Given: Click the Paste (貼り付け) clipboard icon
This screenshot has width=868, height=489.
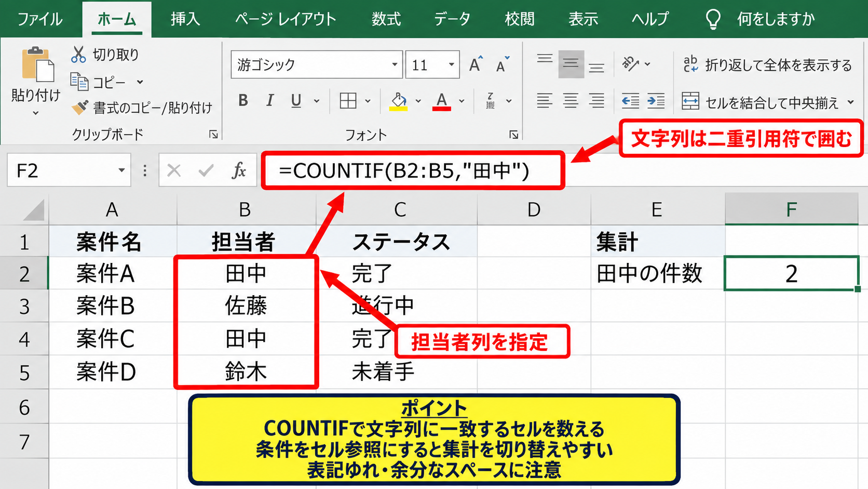Looking at the screenshot, I should tap(37, 64).
